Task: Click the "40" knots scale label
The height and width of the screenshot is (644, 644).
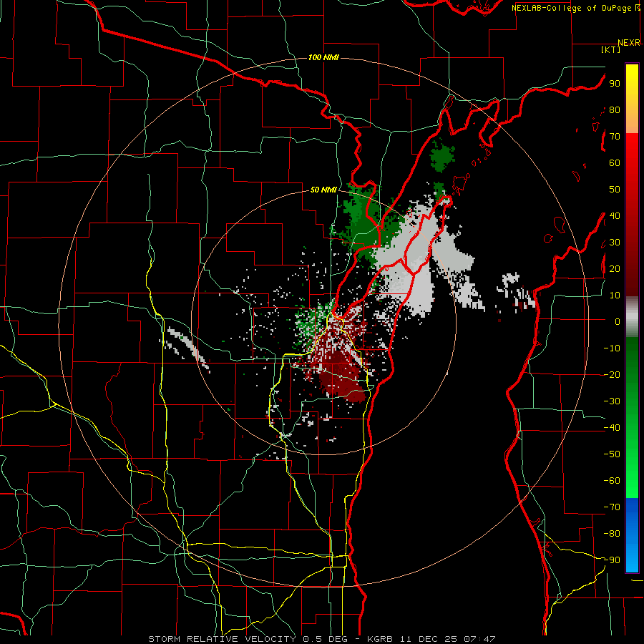Action: pos(615,215)
